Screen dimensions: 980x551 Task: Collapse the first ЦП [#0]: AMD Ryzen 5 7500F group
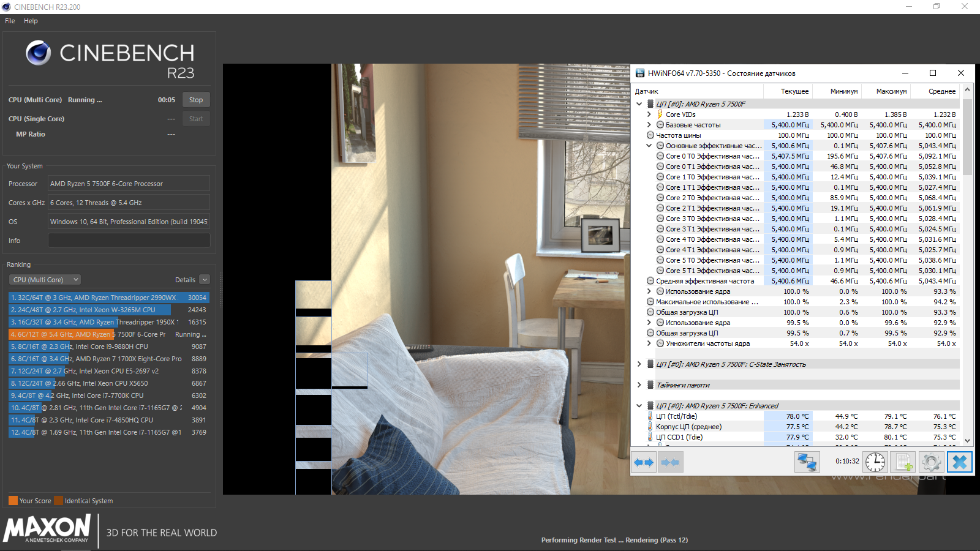coord(639,104)
